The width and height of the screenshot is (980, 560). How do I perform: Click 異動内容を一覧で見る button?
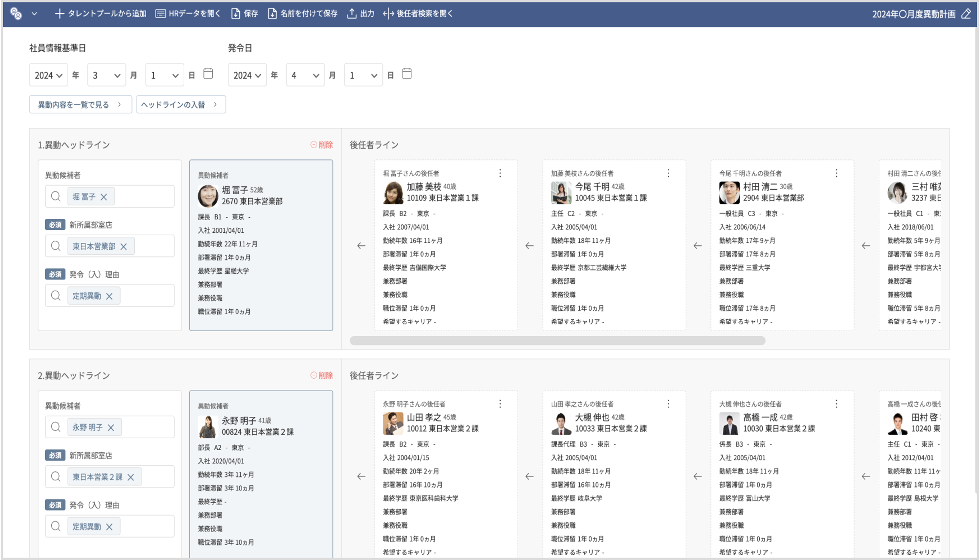tap(80, 105)
